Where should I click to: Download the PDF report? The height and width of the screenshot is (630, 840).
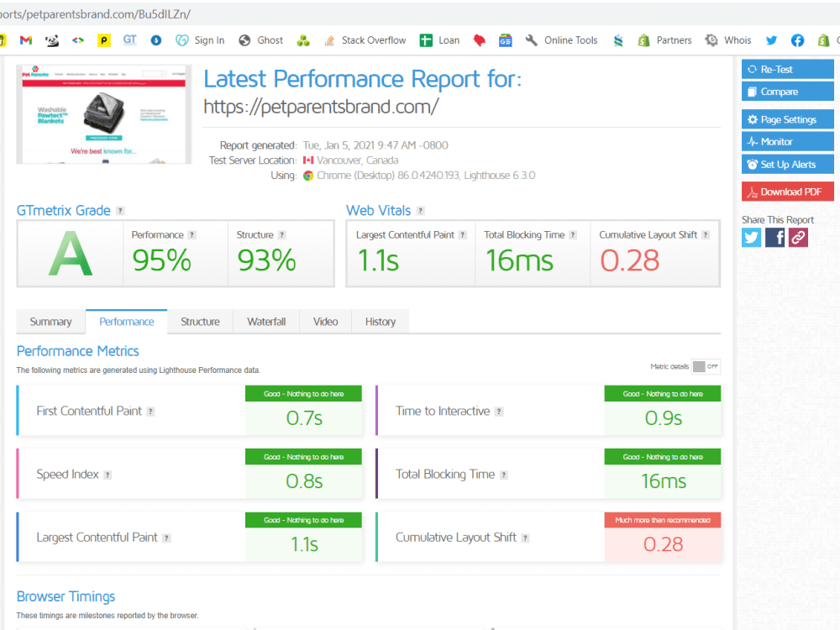click(x=788, y=192)
